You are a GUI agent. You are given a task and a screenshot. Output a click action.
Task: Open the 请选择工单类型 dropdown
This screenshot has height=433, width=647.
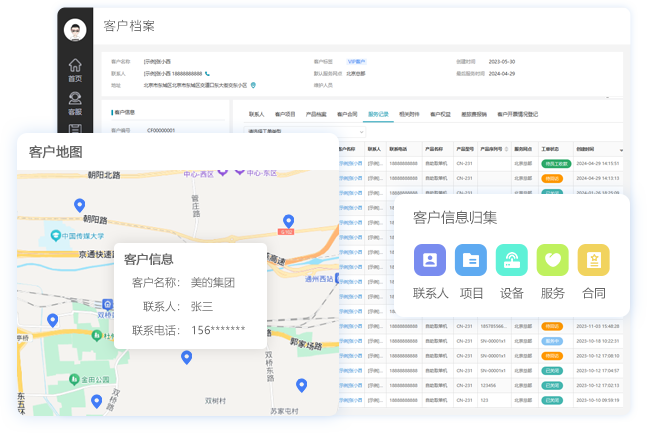coord(305,131)
